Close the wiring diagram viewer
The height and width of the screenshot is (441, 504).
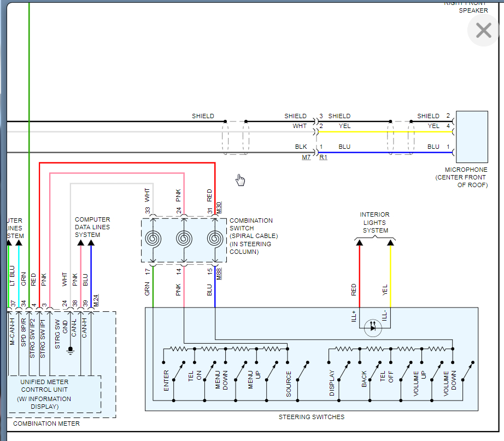click(x=483, y=31)
